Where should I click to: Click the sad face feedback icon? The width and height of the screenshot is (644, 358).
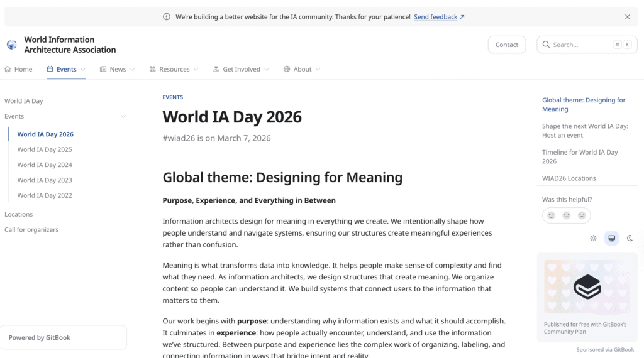582,215
